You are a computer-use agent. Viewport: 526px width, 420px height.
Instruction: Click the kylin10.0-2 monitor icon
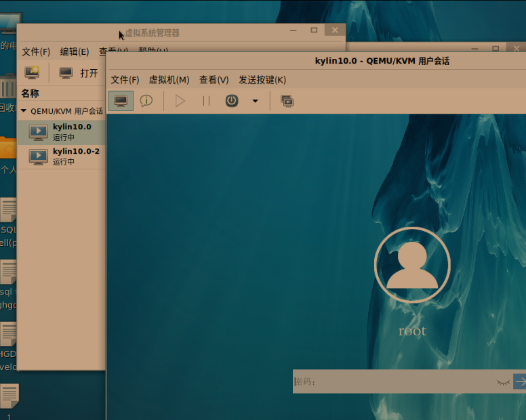tap(38, 157)
